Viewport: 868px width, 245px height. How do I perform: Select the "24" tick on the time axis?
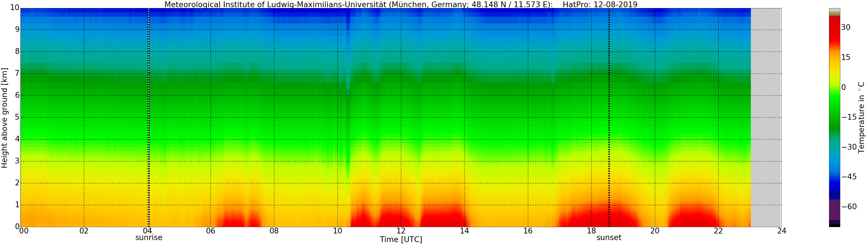tap(782, 231)
